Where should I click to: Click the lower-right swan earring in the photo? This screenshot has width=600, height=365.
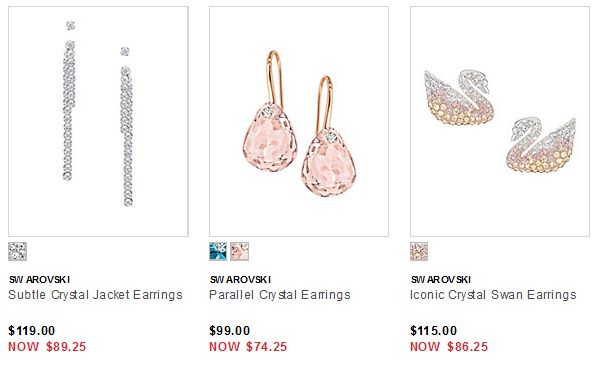[x=541, y=145]
